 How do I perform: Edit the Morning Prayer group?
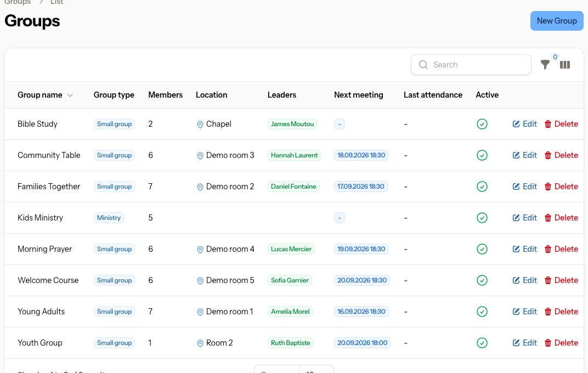pyautogui.click(x=524, y=249)
